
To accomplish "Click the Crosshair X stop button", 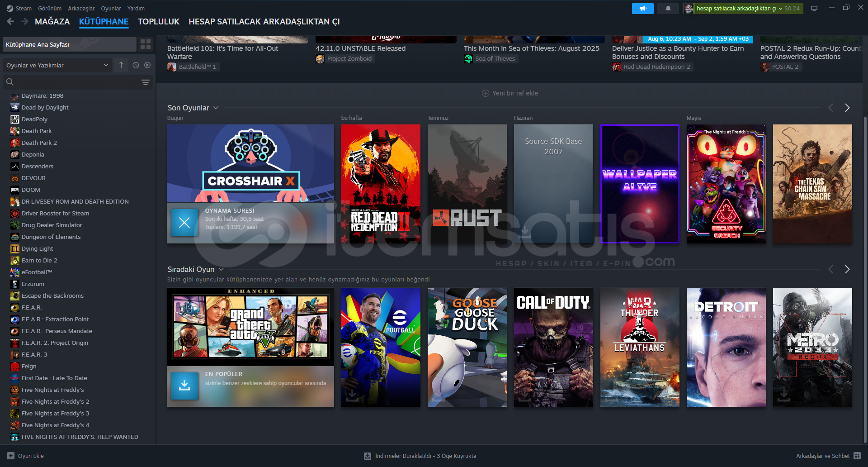I will [184, 223].
